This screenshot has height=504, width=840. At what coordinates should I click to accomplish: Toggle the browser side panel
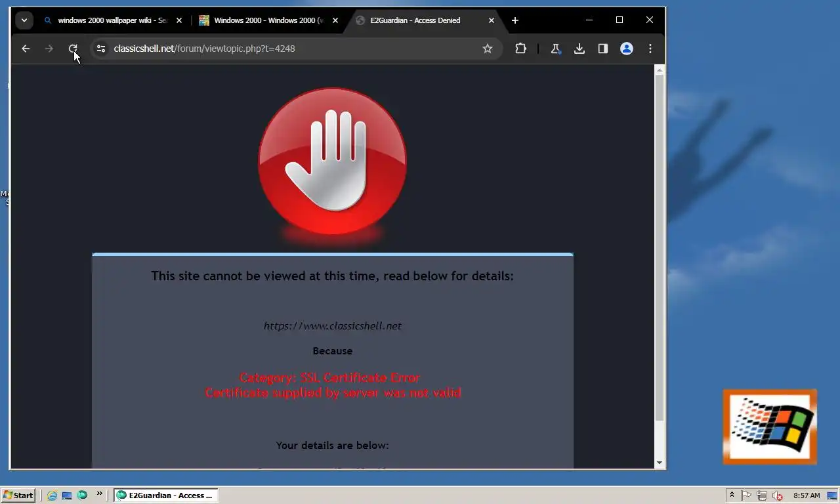point(603,49)
